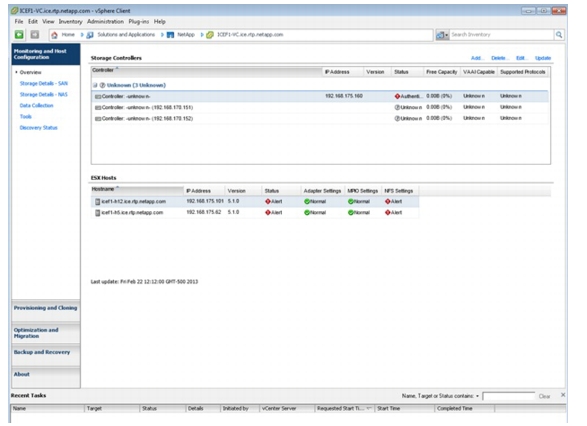587x426 pixels.
Task: Open the search scope dropdown icon
Action: [442, 35]
